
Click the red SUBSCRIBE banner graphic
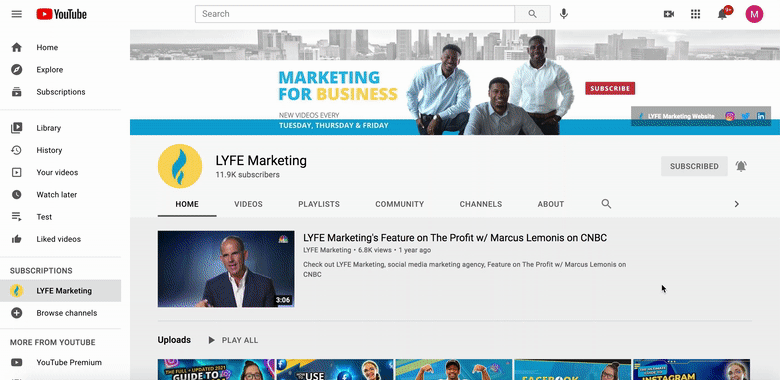click(x=610, y=89)
